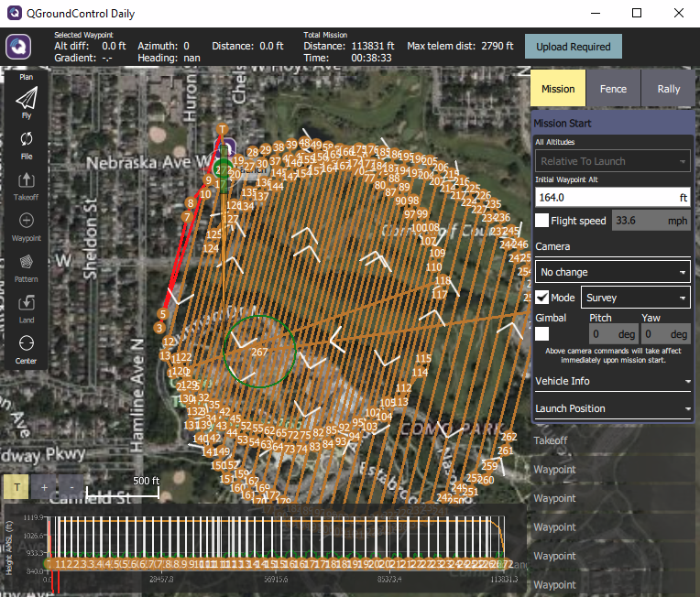The height and width of the screenshot is (597, 700).
Task: Select waypoint 3 marker on map
Action: click(x=159, y=328)
